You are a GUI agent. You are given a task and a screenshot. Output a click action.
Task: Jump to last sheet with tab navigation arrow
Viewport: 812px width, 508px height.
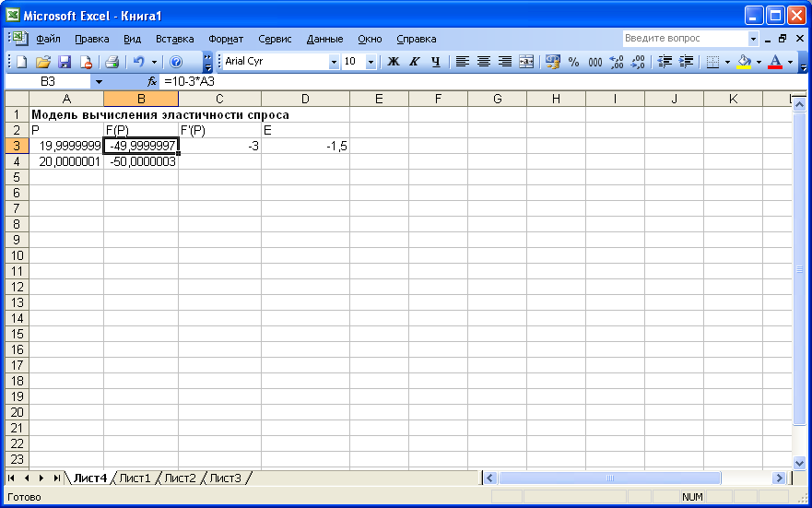point(56,478)
